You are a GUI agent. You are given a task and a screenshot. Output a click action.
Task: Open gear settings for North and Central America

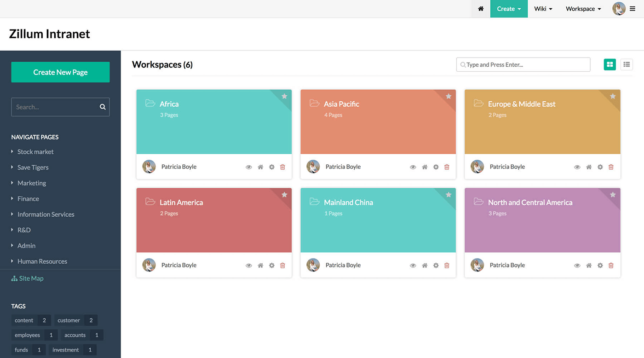tap(600, 266)
